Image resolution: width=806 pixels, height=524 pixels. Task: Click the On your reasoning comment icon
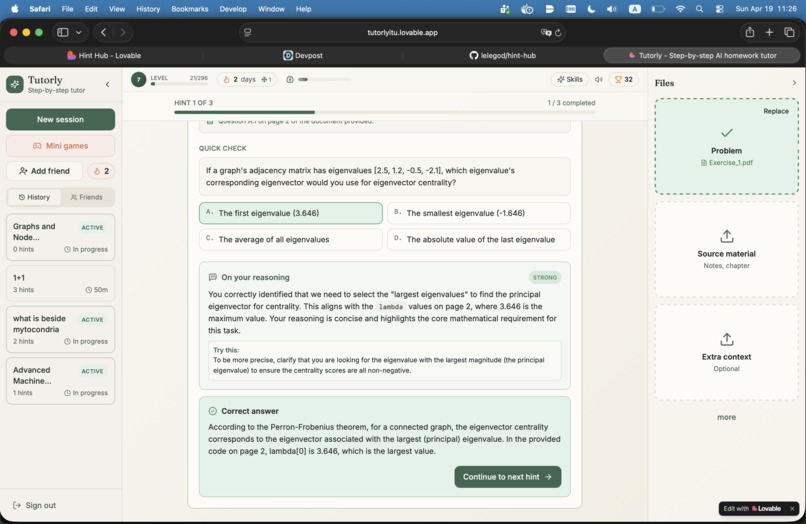213,278
